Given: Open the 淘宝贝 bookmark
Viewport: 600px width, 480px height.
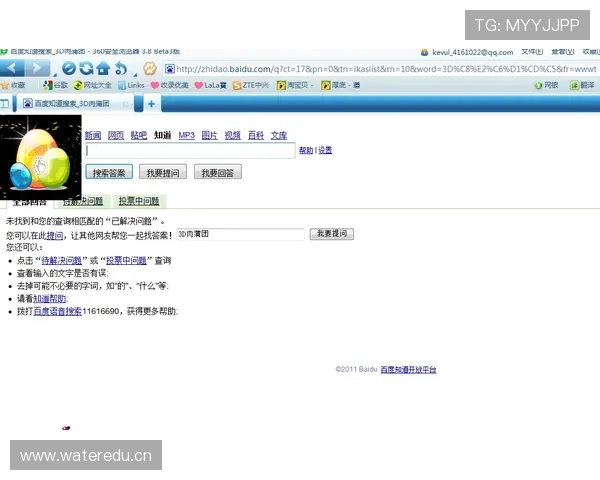Looking at the screenshot, I should tap(295, 85).
